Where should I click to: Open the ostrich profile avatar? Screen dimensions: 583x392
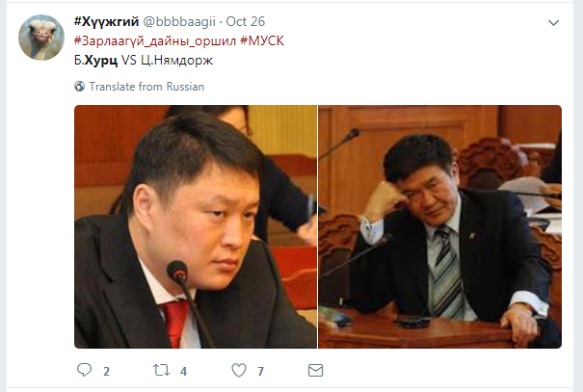(41, 38)
